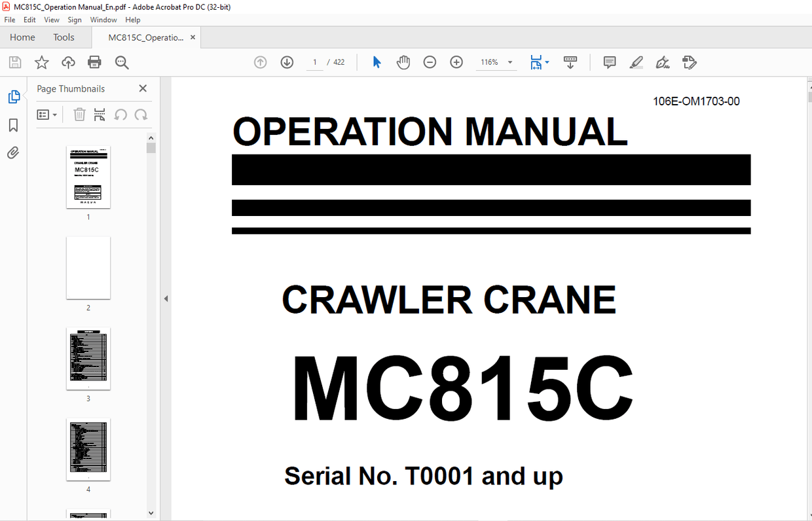
Task: Select the arrow selection tool
Action: (x=377, y=62)
